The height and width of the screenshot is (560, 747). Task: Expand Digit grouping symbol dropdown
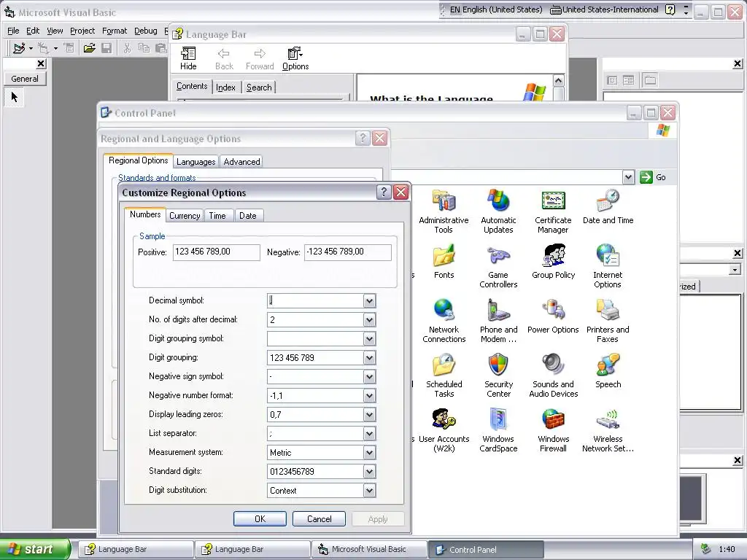[x=369, y=338]
